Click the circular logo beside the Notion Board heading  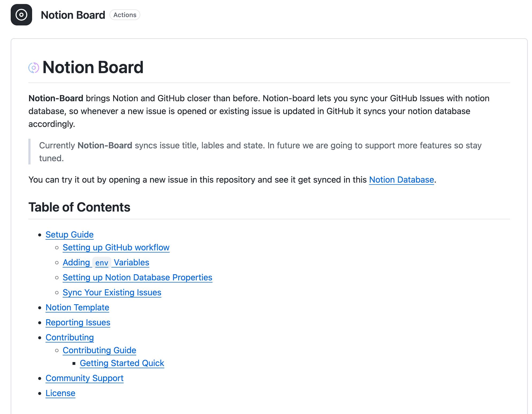(34, 68)
